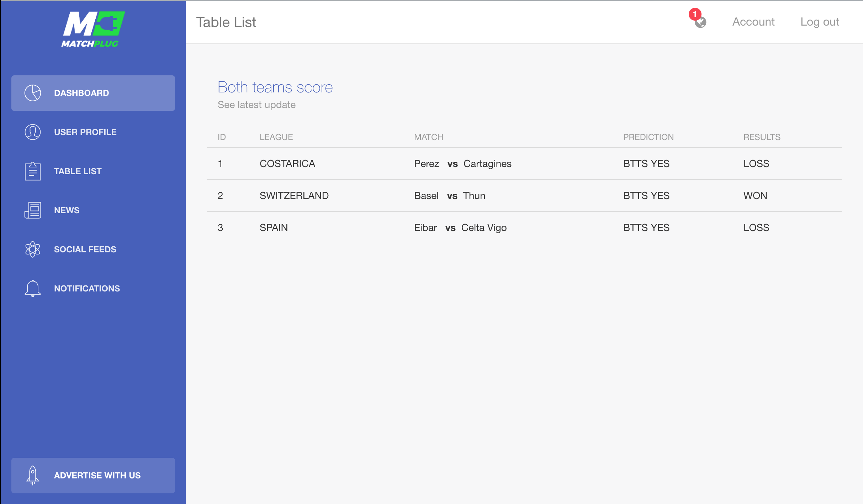
Task: Click the Eibar vs Celta Vigo match
Action: (460, 227)
